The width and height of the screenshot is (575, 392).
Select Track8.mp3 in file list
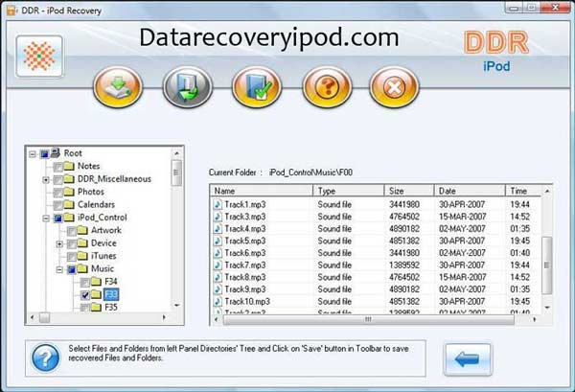click(x=245, y=277)
